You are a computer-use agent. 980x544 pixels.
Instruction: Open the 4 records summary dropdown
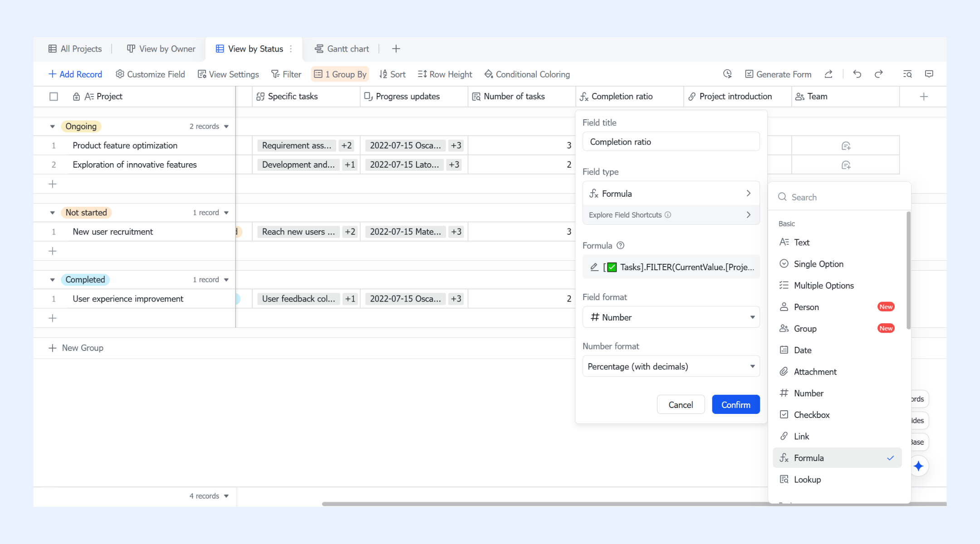coord(209,496)
